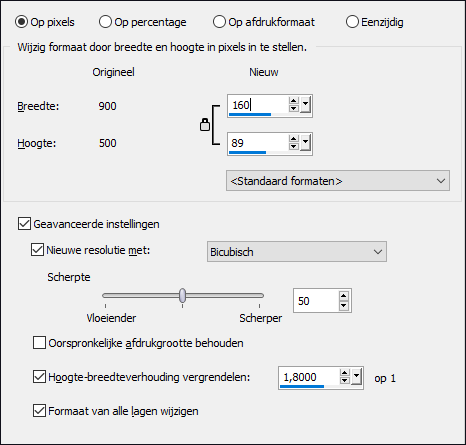Increase the new Hoogte value with up arrow
Screen dimensions: 466x445
[x=293, y=139]
